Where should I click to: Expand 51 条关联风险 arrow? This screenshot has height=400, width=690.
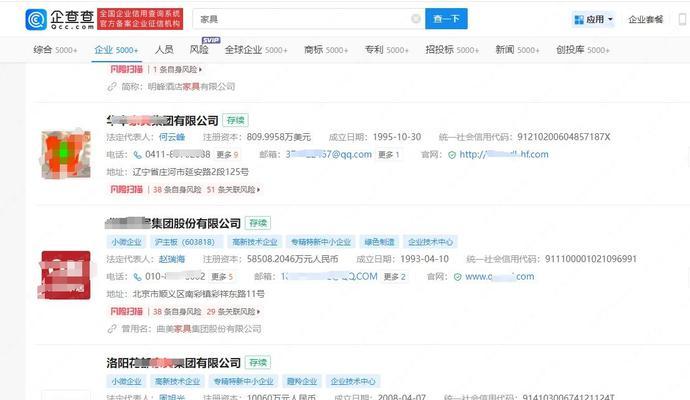click(258, 190)
